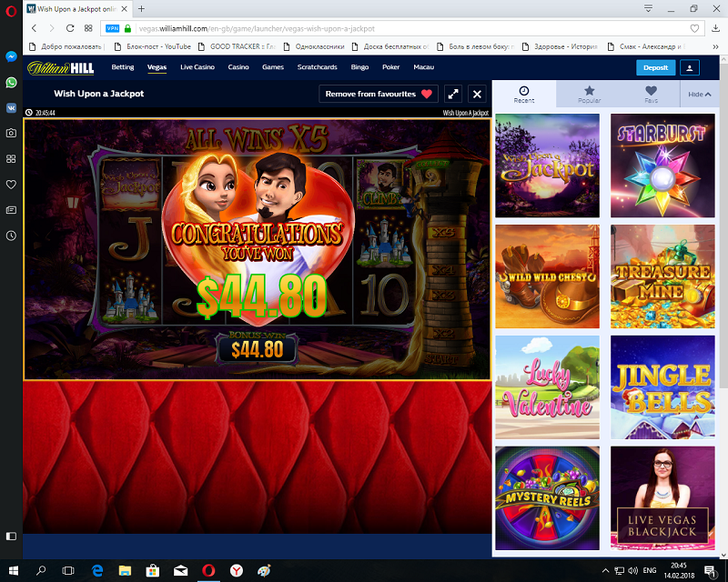Open VK in Opera sidebar

click(x=11, y=107)
